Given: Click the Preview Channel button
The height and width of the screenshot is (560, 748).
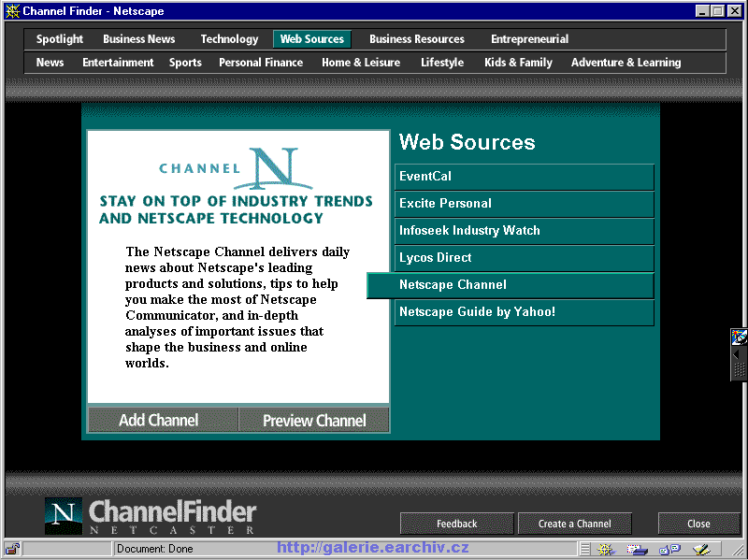Looking at the screenshot, I should tap(314, 420).
